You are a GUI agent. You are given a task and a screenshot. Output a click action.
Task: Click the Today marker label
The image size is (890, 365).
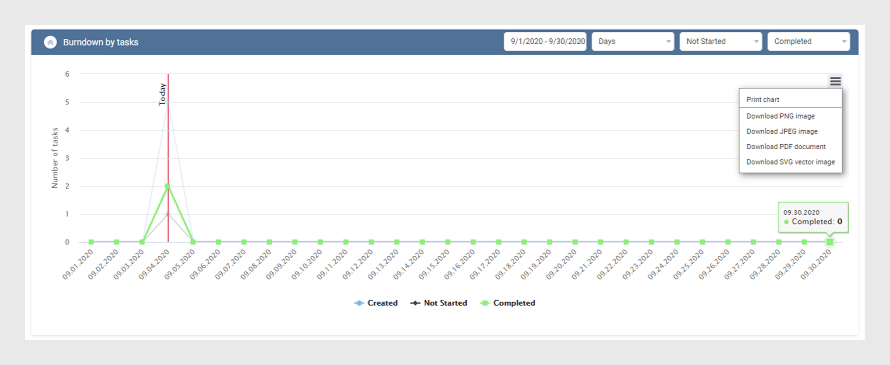coord(162,95)
